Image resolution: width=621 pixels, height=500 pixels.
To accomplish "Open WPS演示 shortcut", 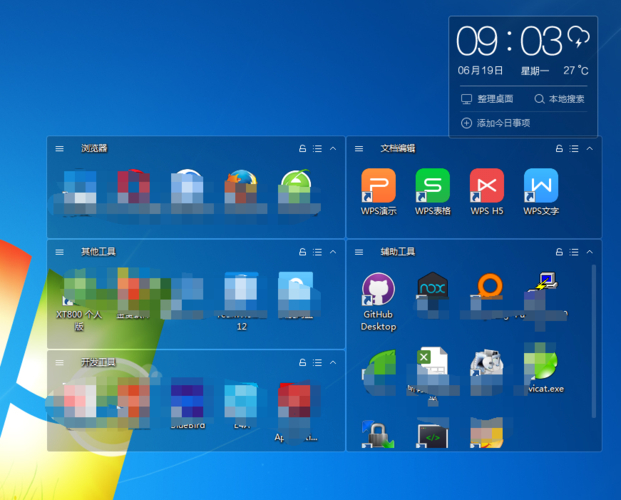I will click(x=378, y=185).
